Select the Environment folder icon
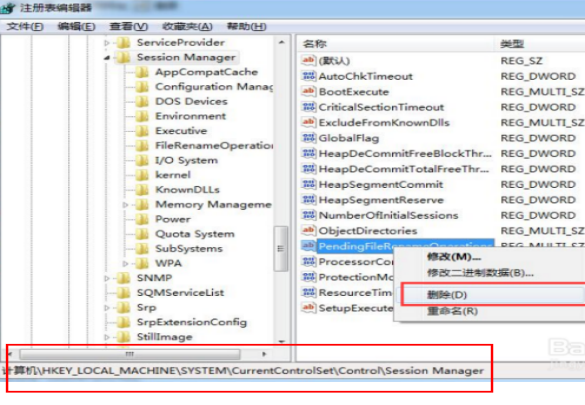 point(142,116)
